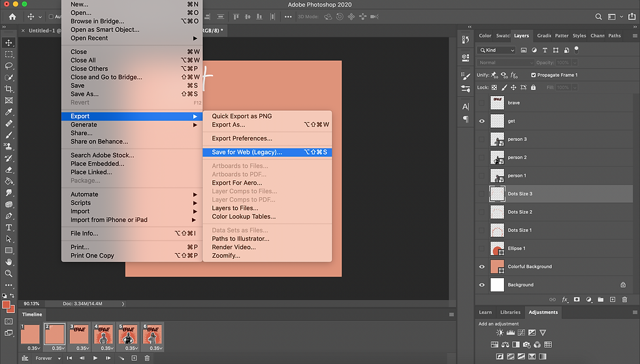
Task: Toggle the Propagate Frame 1 checkbox
Action: pos(533,75)
